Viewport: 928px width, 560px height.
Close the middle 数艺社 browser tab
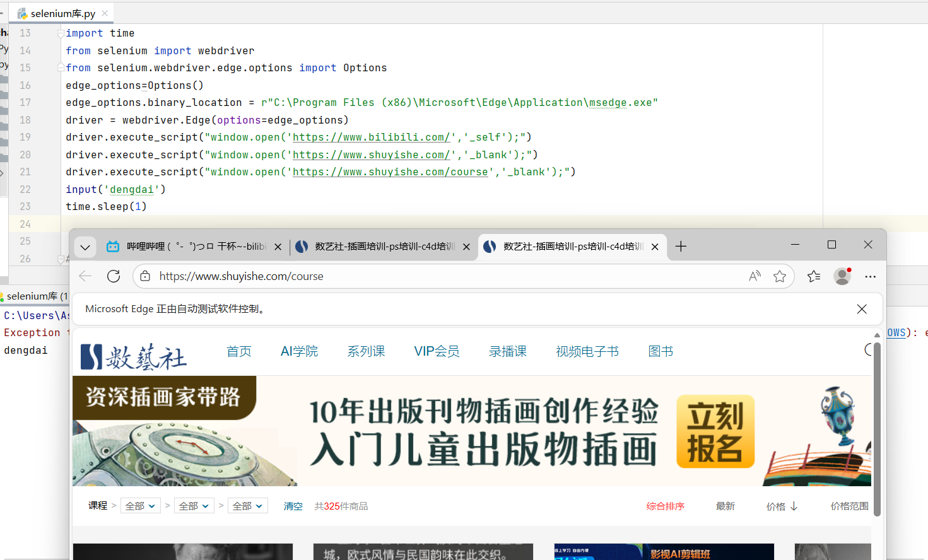pyautogui.click(x=466, y=247)
